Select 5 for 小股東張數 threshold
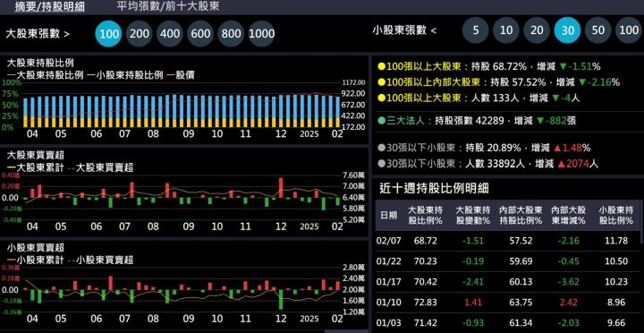The image size is (644, 333). click(x=476, y=30)
